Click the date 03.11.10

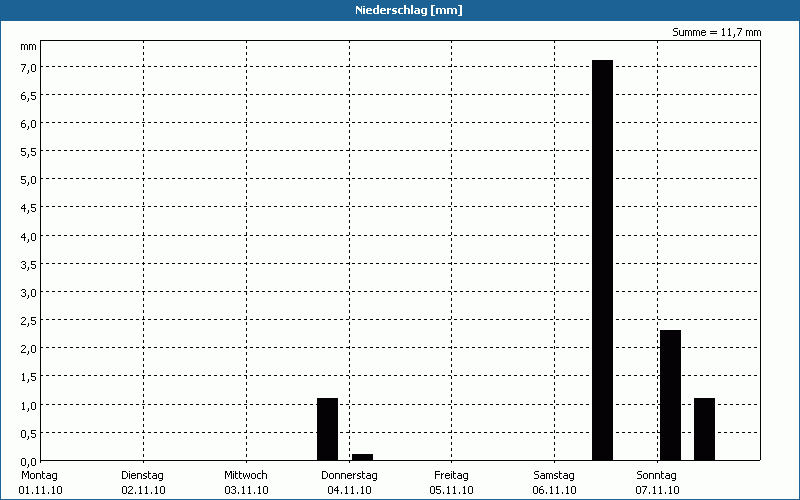tap(246, 490)
